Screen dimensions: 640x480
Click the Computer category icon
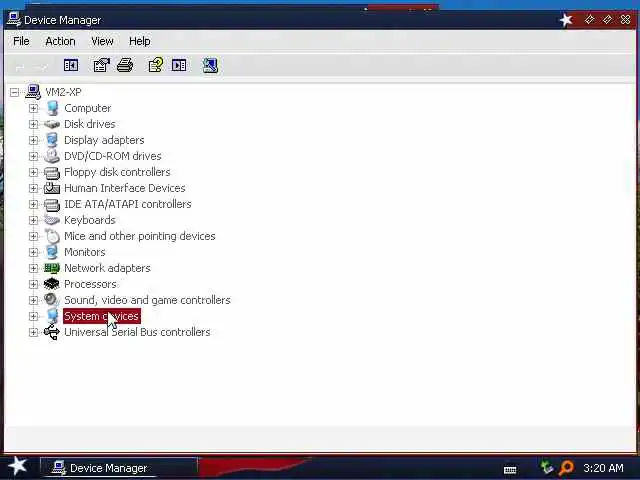pyautogui.click(x=52, y=108)
